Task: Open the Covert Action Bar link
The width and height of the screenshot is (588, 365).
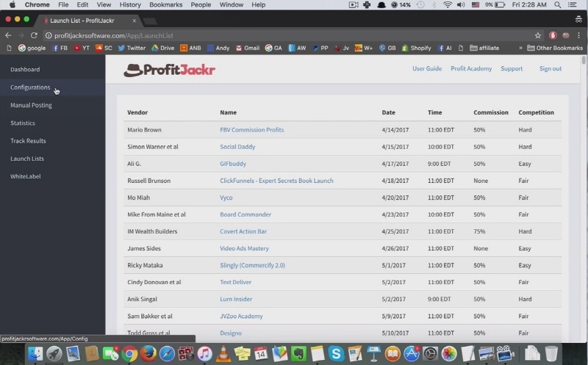Action: click(243, 231)
